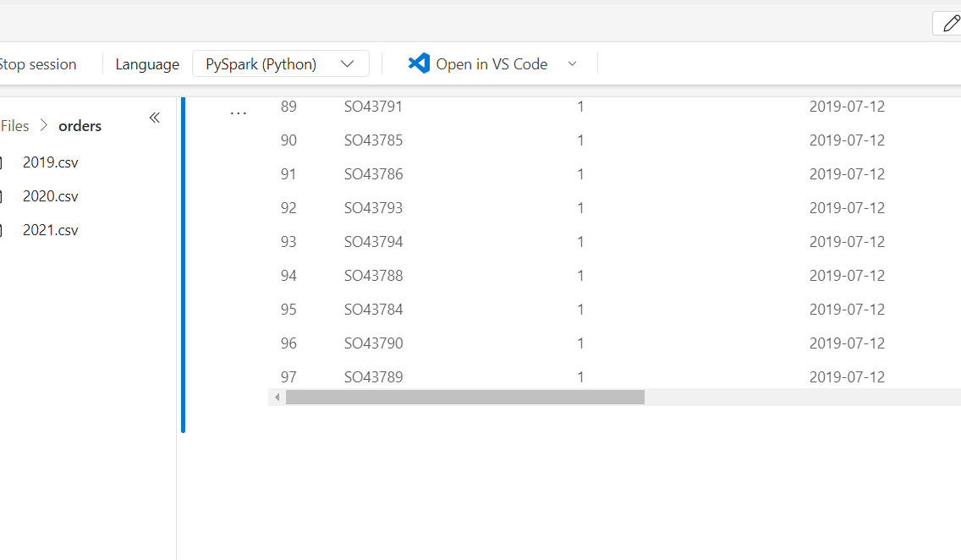Click the VS Code logo icon
Screen dimensions: 961x560
[x=420, y=63]
